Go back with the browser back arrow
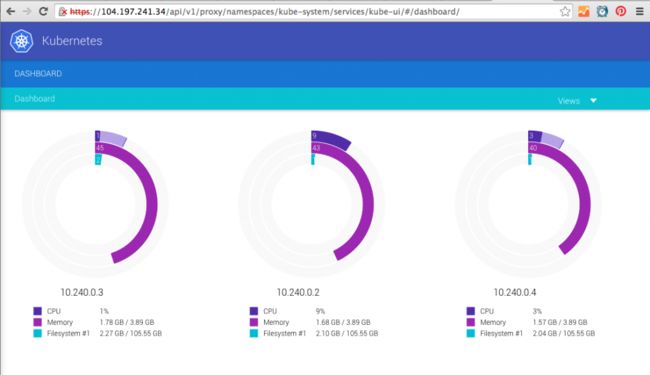Screen dimensions: 650x375 click(11, 11)
